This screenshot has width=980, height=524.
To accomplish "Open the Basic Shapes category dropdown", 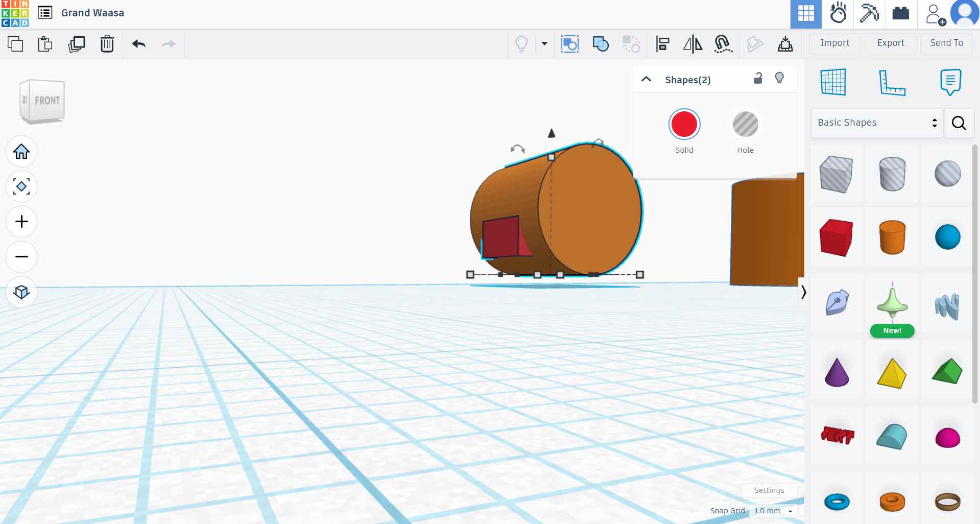I will [876, 123].
